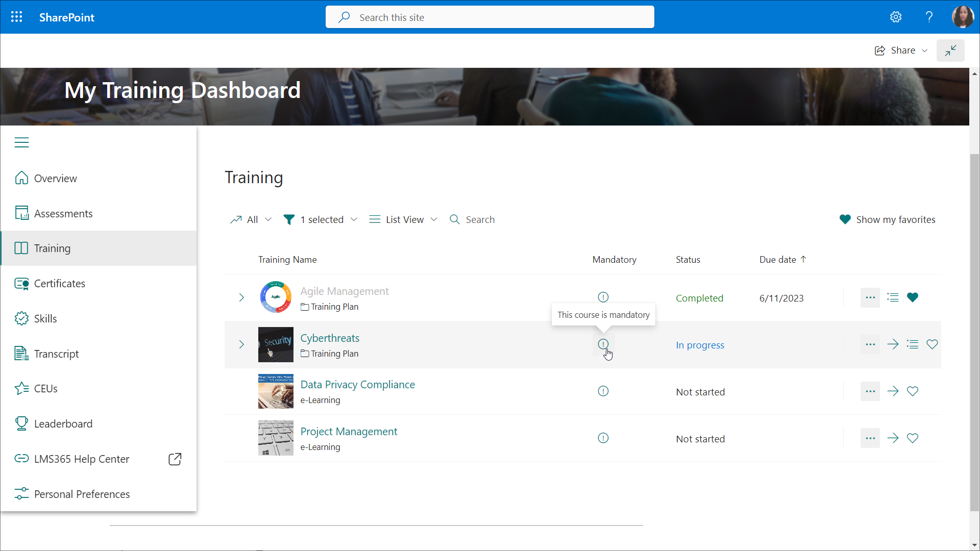This screenshot has width=980, height=551.
Task: Open the Leaderboard navigation item
Action: (63, 424)
